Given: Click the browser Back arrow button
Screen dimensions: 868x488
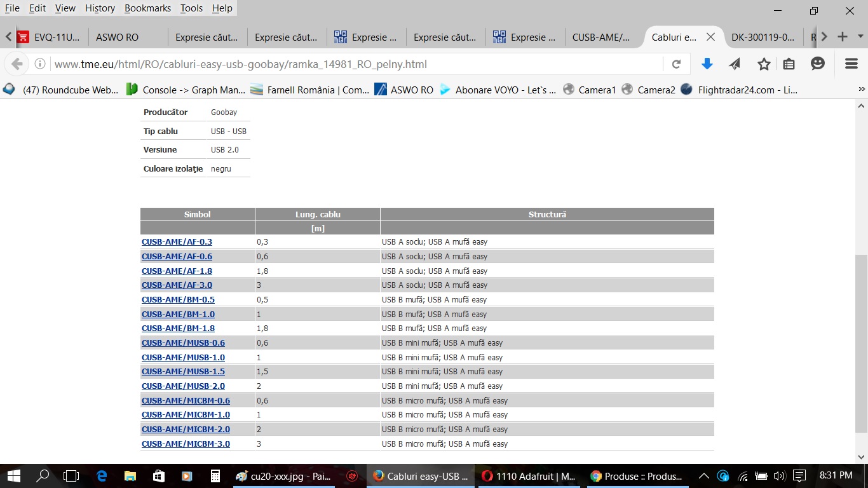Looking at the screenshot, I should (17, 64).
